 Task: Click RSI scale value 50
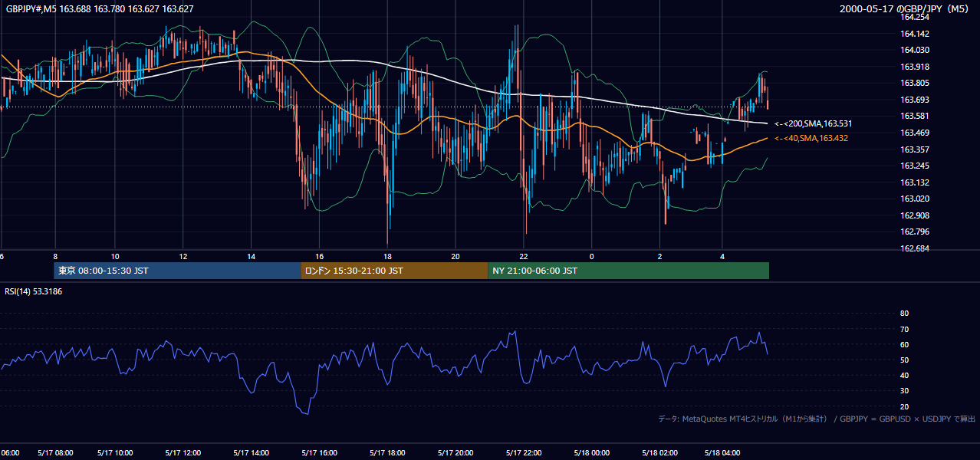click(x=904, y=360)
